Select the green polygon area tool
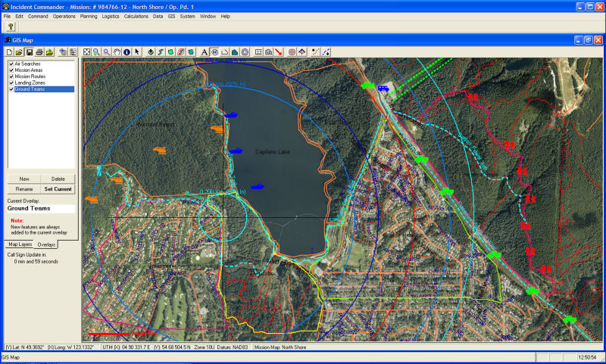Image resolution: width=606 pixels, height=364 pixels. point(171,51)
